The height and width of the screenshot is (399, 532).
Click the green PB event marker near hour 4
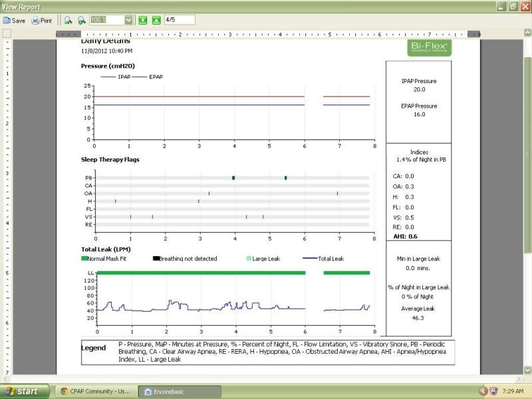point(233,178)
